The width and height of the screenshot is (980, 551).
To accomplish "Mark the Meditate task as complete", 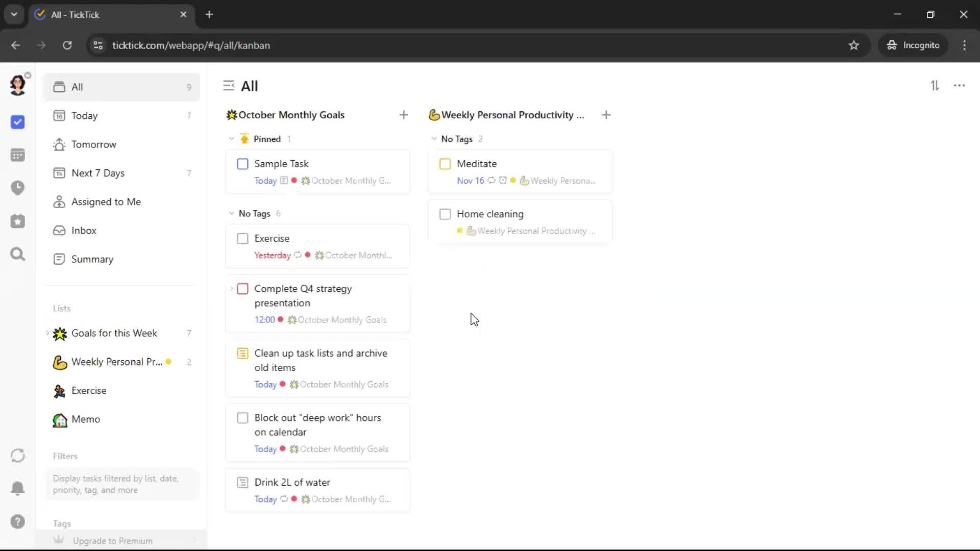I will (x=445, y=164).
